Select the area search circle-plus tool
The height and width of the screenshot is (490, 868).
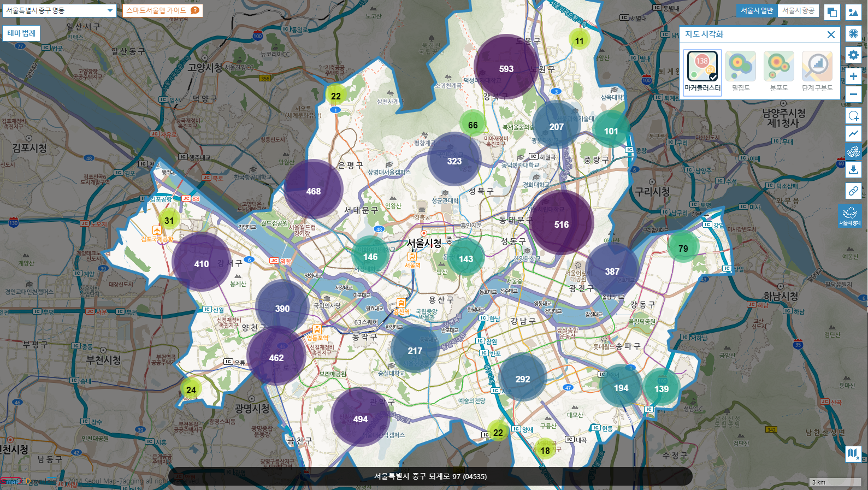pos(853,116)
